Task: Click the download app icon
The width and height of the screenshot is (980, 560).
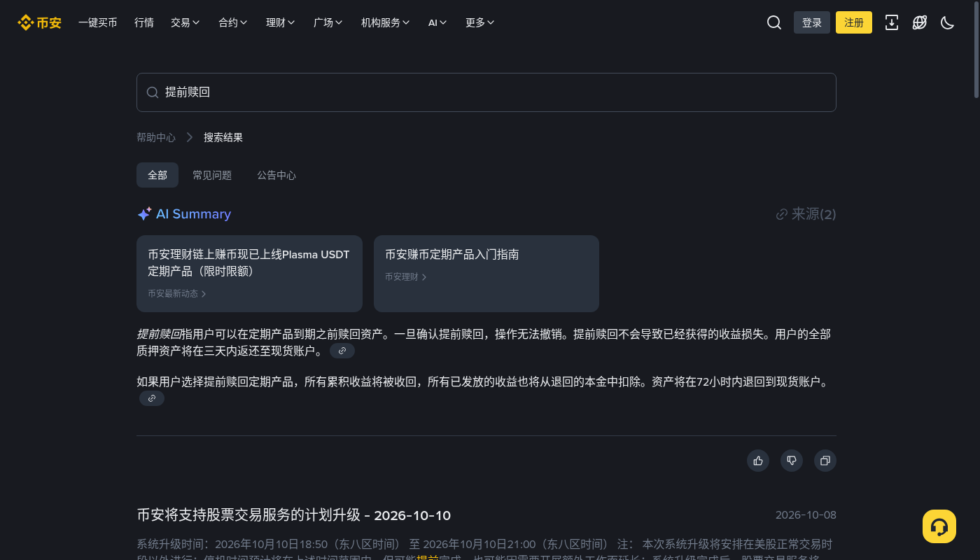Action: (892, 22)
